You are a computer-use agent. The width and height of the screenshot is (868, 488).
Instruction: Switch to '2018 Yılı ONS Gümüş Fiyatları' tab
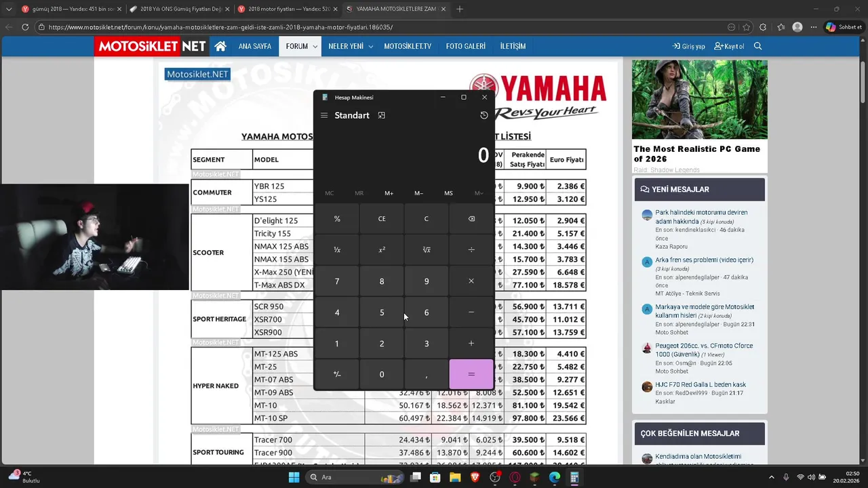tap(178, 9)
